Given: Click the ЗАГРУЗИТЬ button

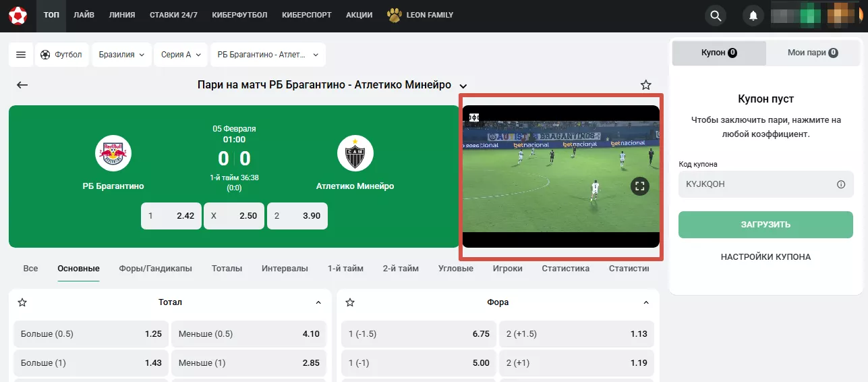Looking at the screenshot, I should (x=765, y=225).
